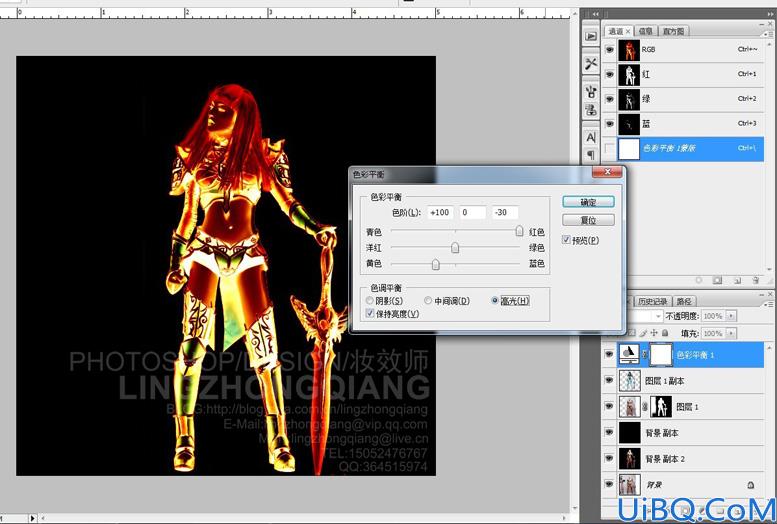This screenshot has height=524, width=777.
Task: Select the 色彩平衡 1 layer mask thumbnail
Action: click(661, 354)
